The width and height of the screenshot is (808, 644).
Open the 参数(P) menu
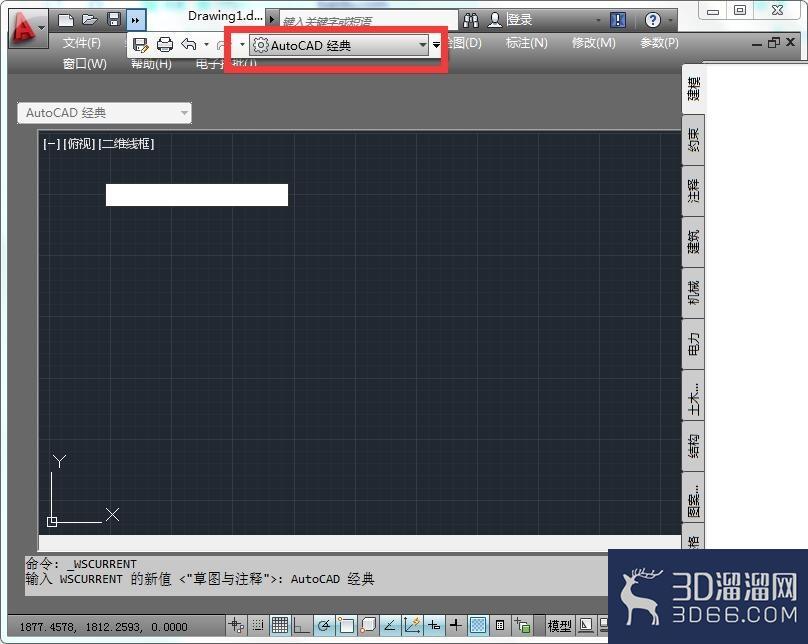tap(659, 43)
